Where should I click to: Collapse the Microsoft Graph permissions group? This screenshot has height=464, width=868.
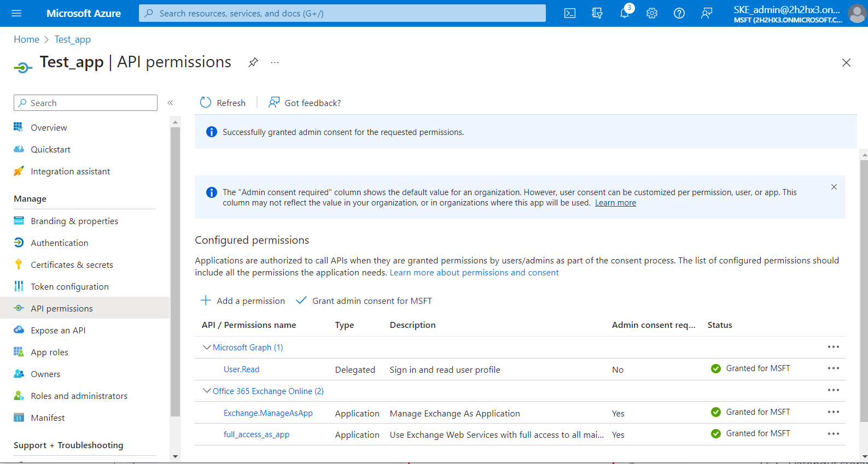coord(207,348)
